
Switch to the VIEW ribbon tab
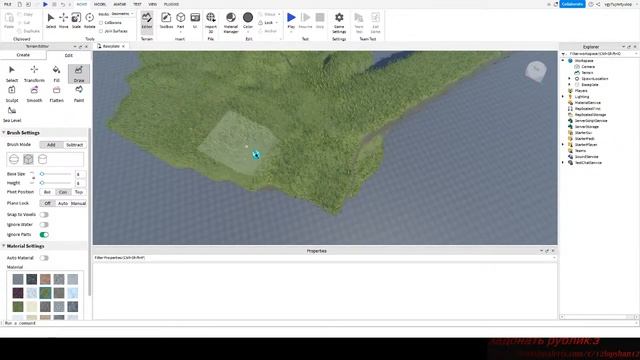[x=153, y=4]
